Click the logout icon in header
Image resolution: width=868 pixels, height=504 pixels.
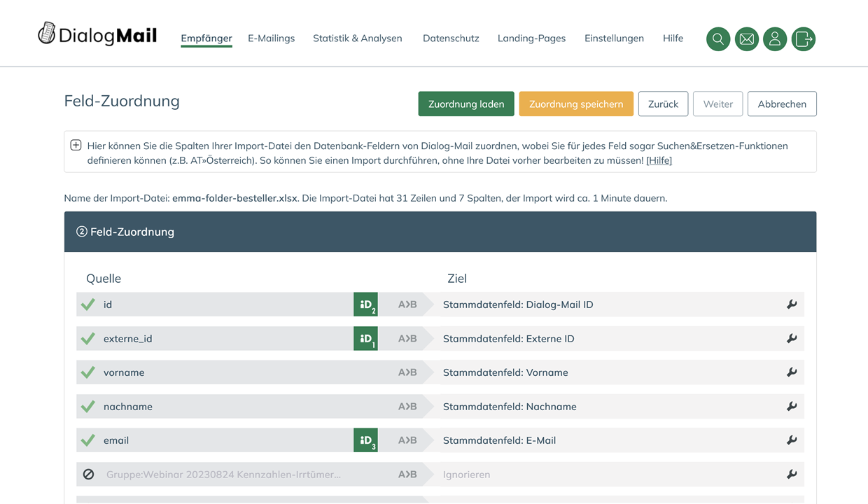[x=804, y=39]
